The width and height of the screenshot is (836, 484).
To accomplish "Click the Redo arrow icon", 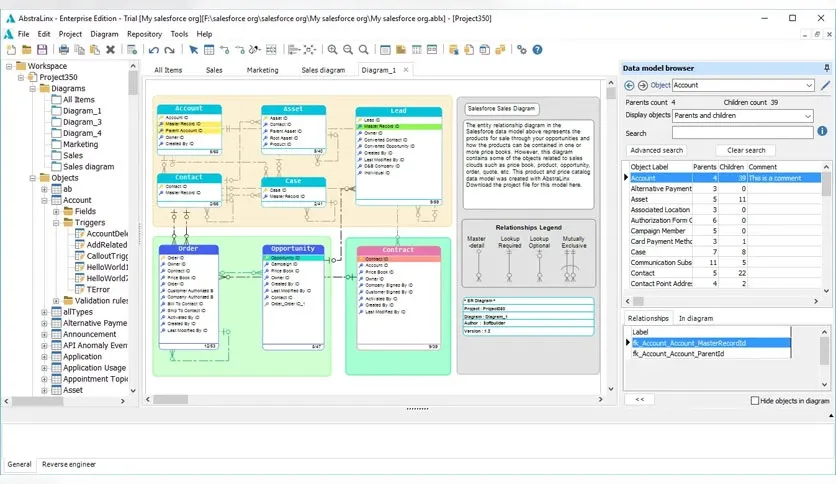I will (170, 50).
